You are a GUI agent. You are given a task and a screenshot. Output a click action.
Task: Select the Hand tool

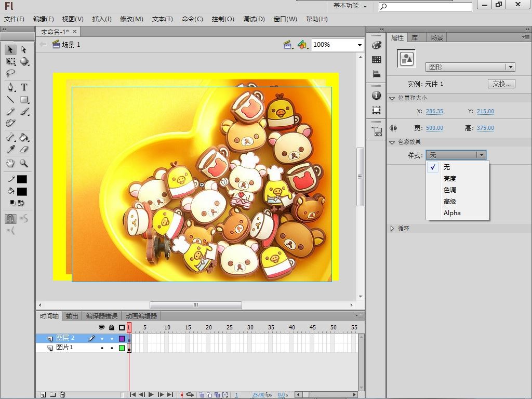(x=10, y=163)
